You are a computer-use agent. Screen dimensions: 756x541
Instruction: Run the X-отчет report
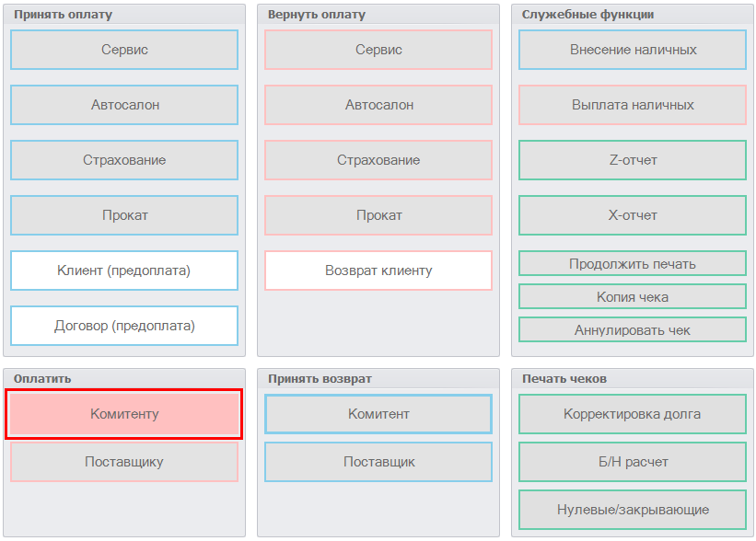(633, 215)
